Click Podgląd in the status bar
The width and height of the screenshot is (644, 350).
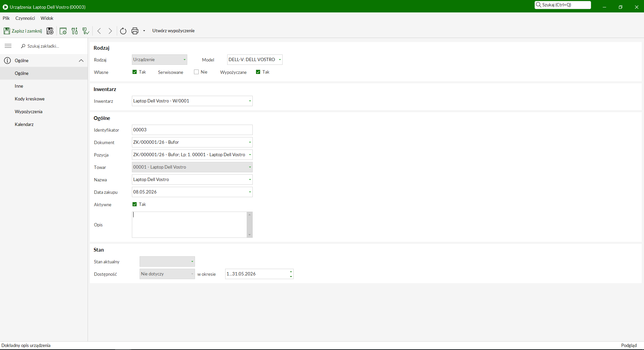629,345
